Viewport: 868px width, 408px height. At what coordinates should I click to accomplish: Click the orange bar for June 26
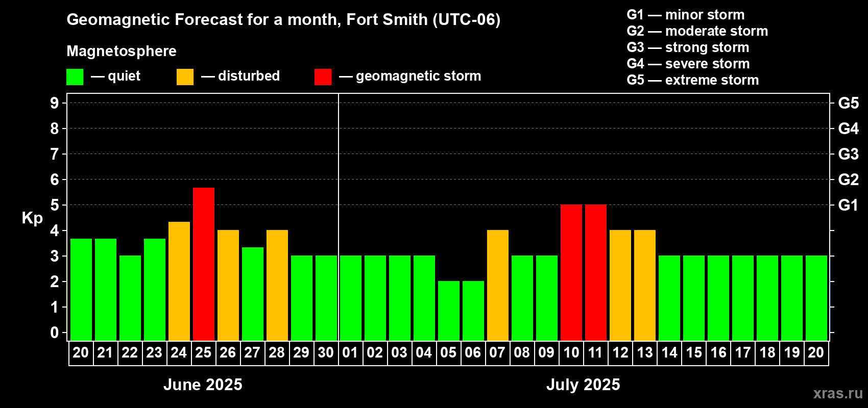(228, 286)
